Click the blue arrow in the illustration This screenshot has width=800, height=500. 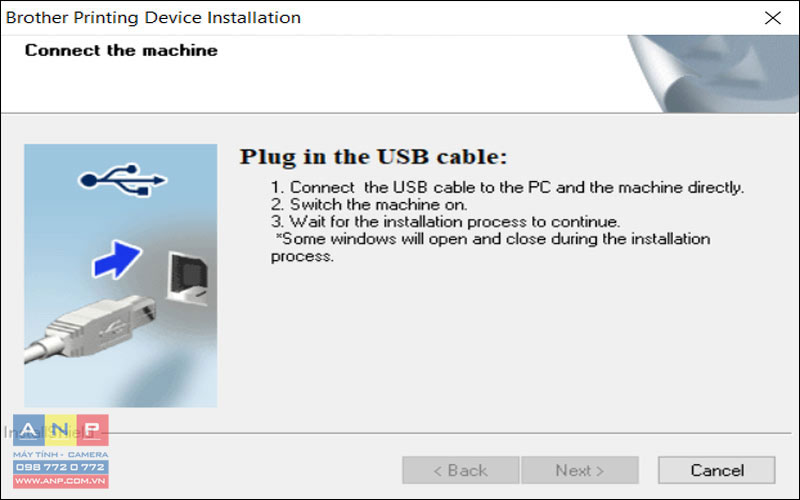point(117,259)
